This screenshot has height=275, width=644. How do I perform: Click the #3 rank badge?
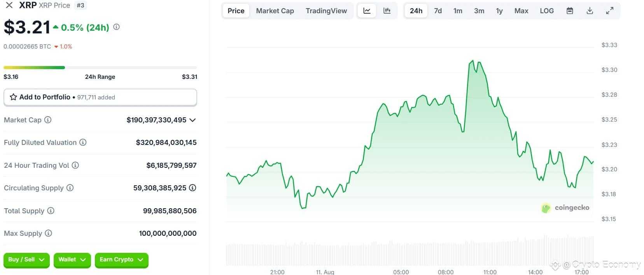80,5
